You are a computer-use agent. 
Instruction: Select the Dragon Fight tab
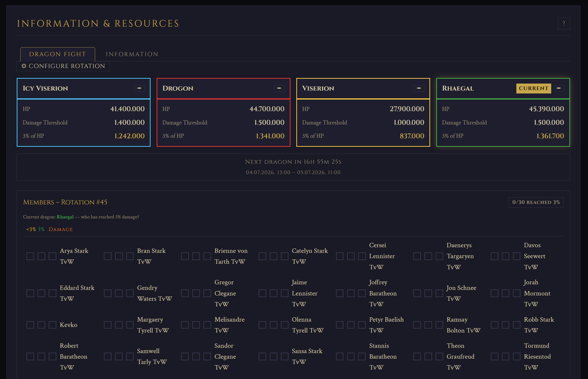pyautogui.click(x=58, y=54)
